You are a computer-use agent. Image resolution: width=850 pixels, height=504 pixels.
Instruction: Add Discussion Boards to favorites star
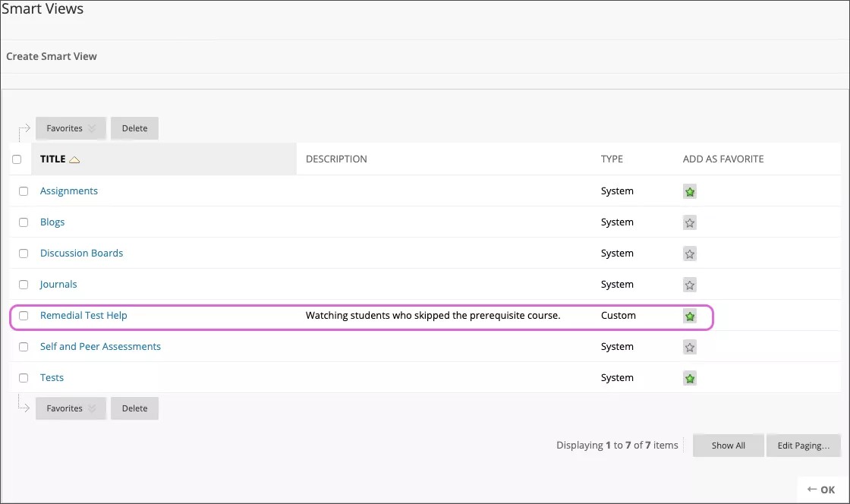coord(689,254)
